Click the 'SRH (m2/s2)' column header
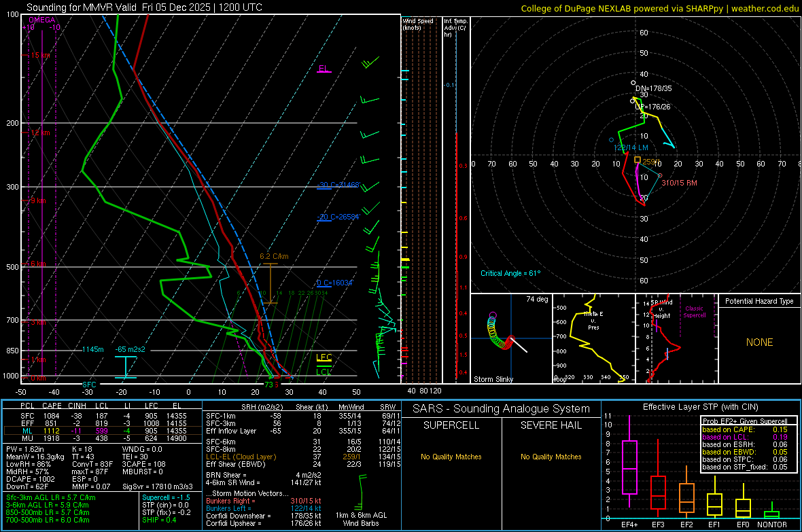The width and height of the screenshot is (802, 532). point(262,407)
